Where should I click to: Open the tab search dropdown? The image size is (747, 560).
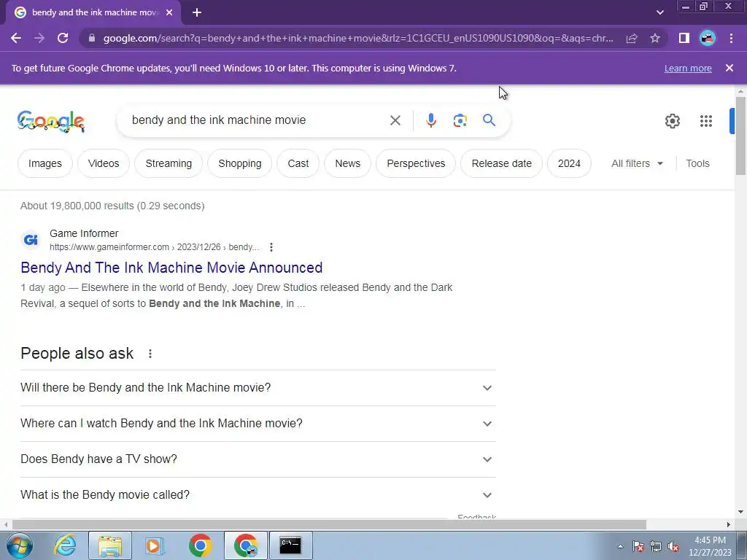pos(659,12)
